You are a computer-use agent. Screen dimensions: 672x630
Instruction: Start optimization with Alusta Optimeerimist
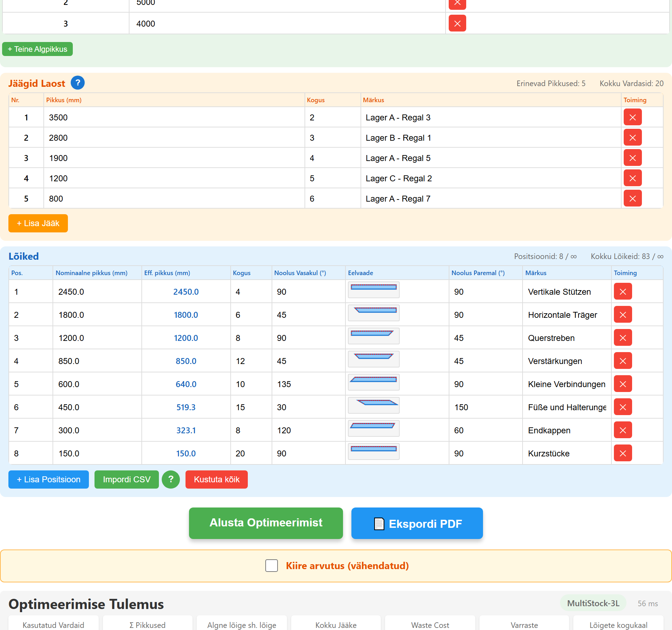click(x=266, y=523)
